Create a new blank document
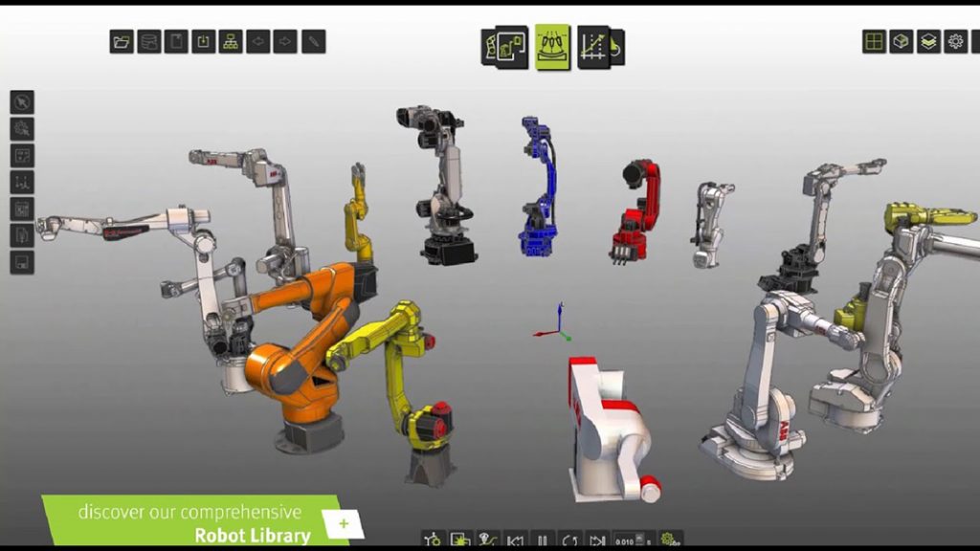 pyautogui.click(x=176, y=42)
